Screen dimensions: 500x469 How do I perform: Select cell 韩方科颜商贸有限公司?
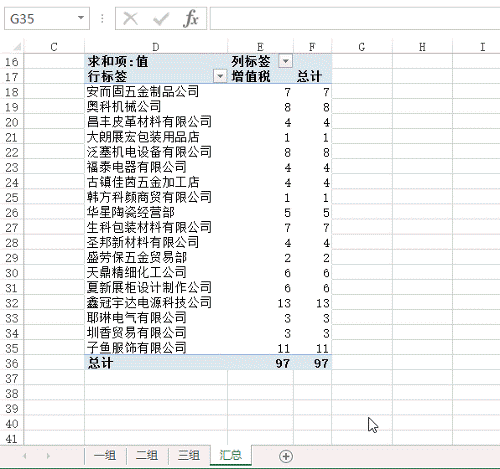[156, 197]
